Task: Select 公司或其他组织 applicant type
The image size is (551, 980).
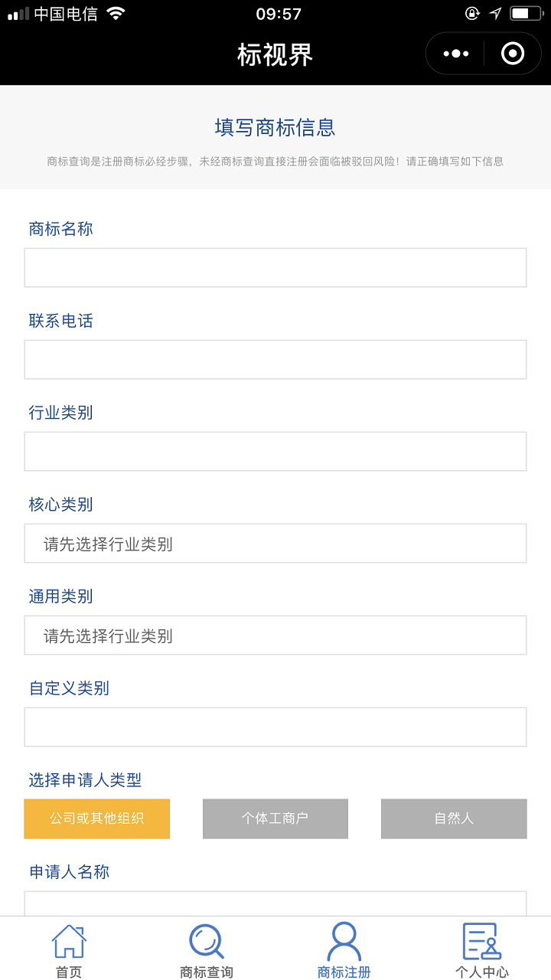Action: click(97, 818)
